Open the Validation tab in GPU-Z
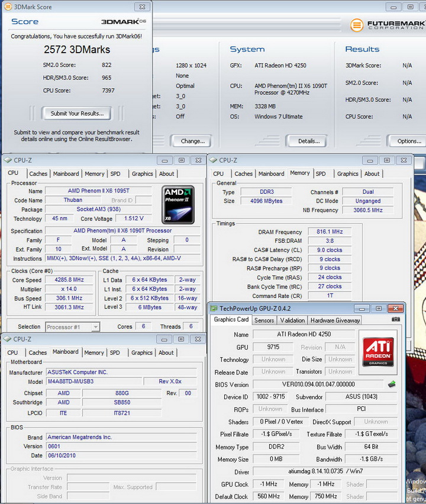The image size is (426, 504). point(292,320)
